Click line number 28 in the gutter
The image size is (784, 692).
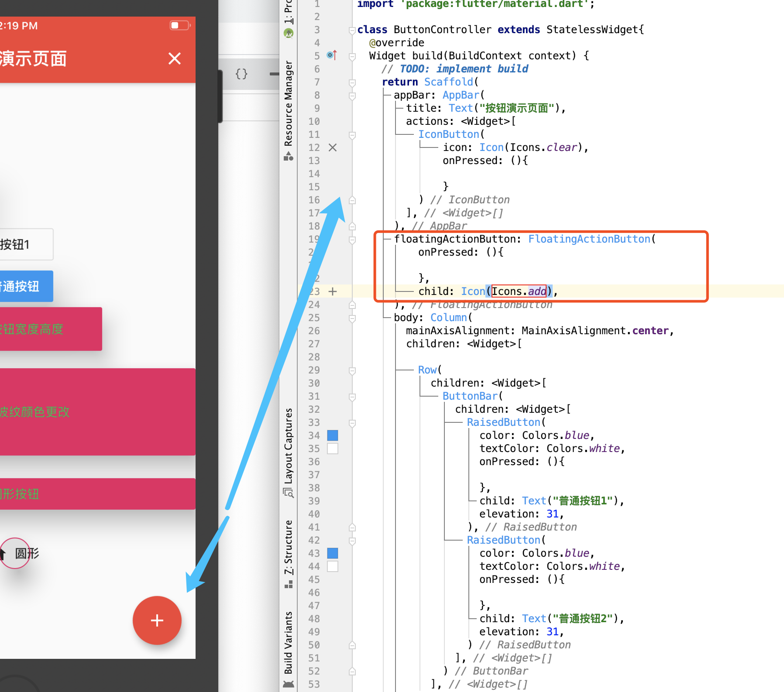tap(314, 357)
